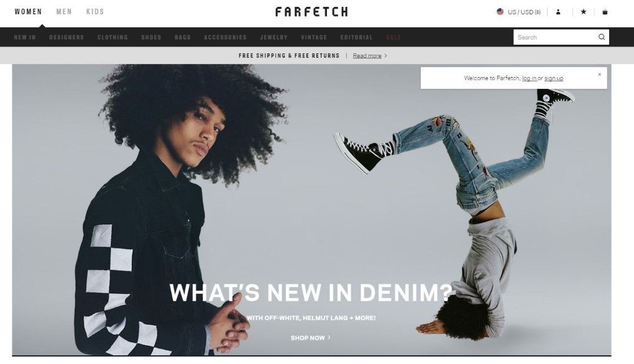Switch to the Men section
The width and height of the screenshot is (634, 364).
pyautogui.click(x=64, y=12)
